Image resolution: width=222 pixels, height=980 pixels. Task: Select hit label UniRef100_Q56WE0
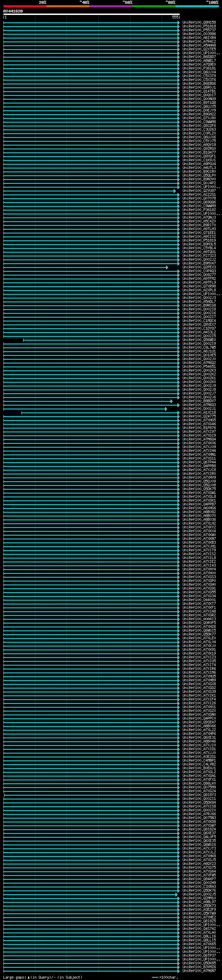click(199, 340)
